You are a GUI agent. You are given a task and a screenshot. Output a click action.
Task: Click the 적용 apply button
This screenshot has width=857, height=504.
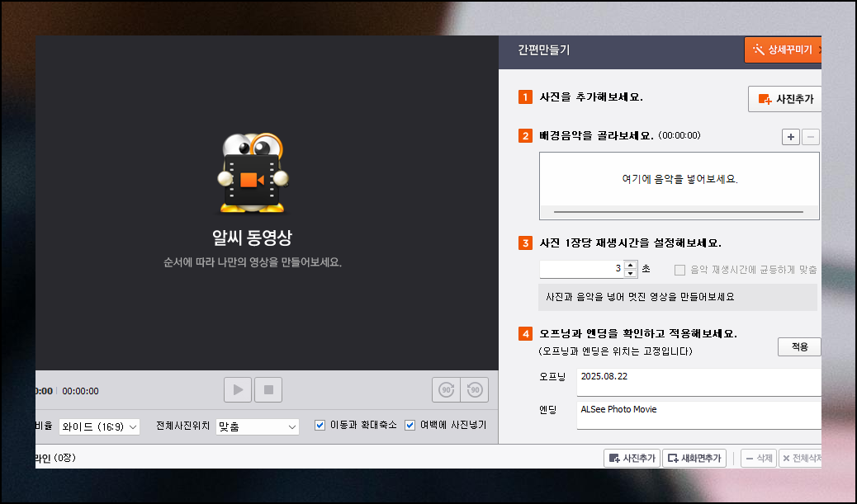coord(799,346)
